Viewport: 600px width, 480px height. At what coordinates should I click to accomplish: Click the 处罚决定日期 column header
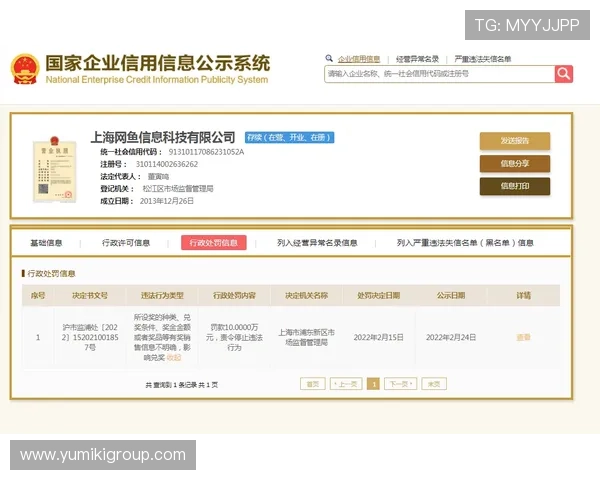pos(378,296)
